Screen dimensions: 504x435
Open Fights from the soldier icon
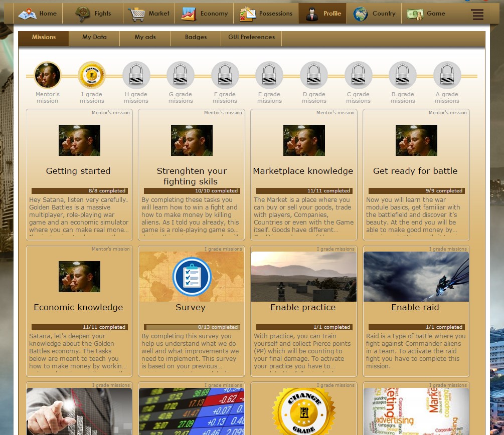[82, 14]
